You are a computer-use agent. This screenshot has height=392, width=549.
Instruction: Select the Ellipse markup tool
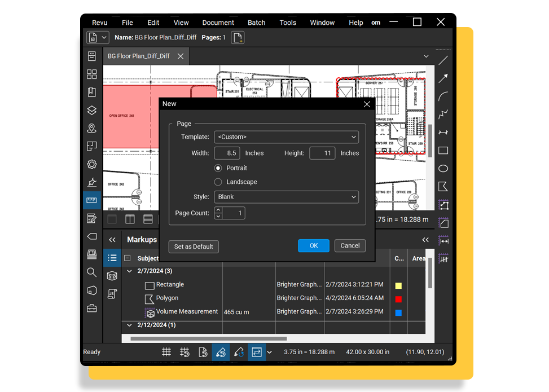(x=443, y=168)
